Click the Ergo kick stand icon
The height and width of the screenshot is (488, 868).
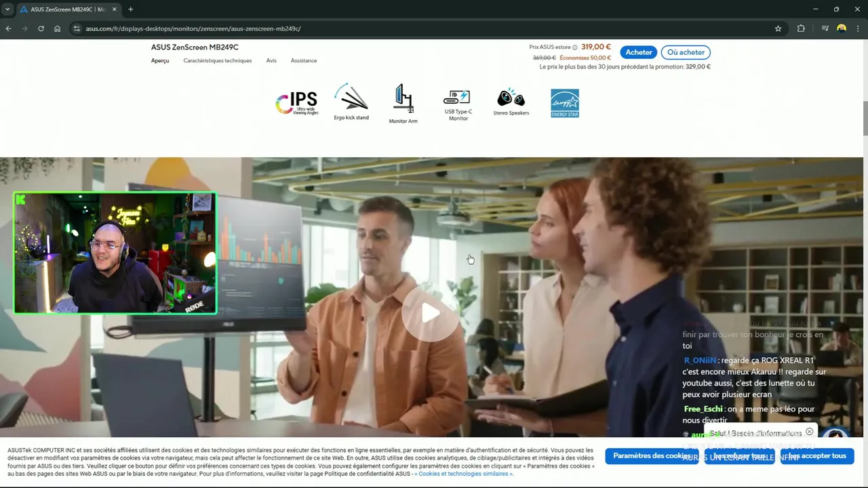[x=351, y=102]
